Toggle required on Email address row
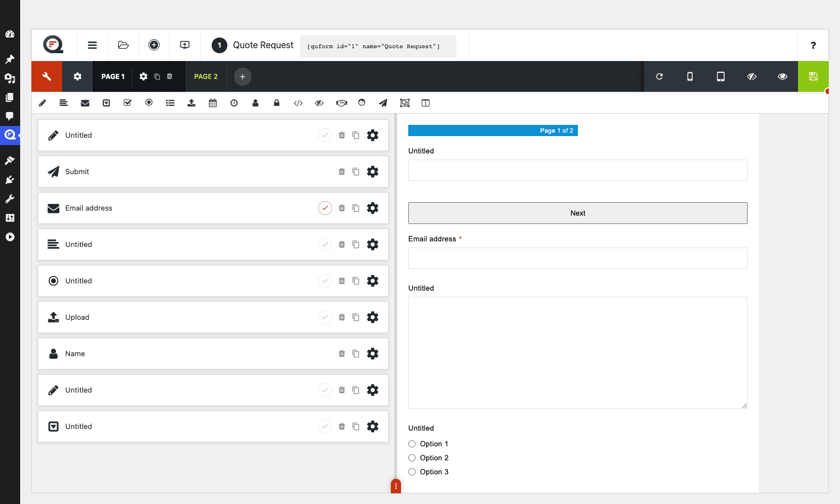Screen dimensions: 840x504 (325, 208)
